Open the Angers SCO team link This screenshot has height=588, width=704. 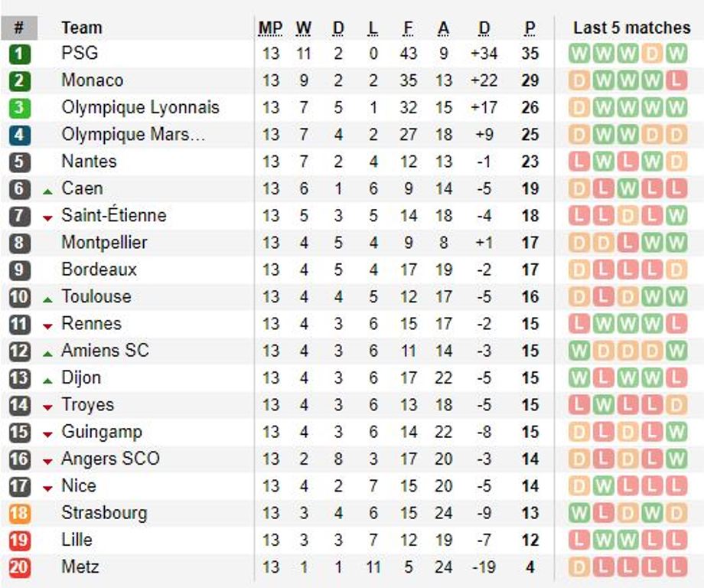[110, 459]
